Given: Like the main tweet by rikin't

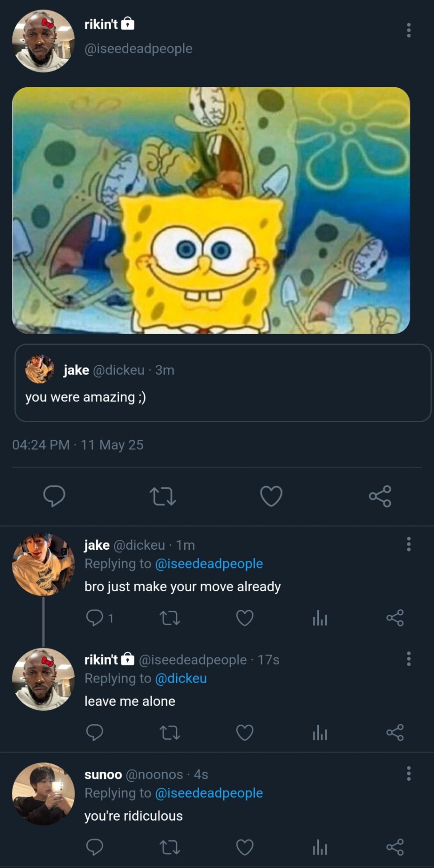Looking at the screenshot, I should point(271,496).
